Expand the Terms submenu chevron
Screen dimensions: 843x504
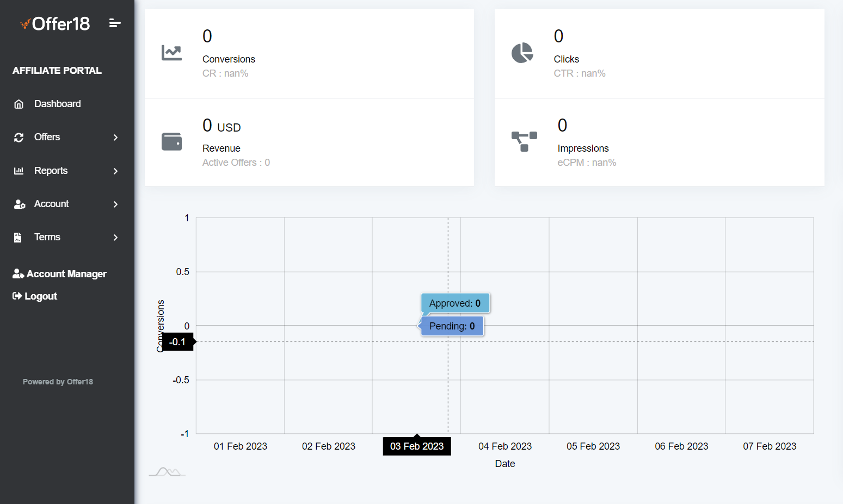[x=115, y=238]
